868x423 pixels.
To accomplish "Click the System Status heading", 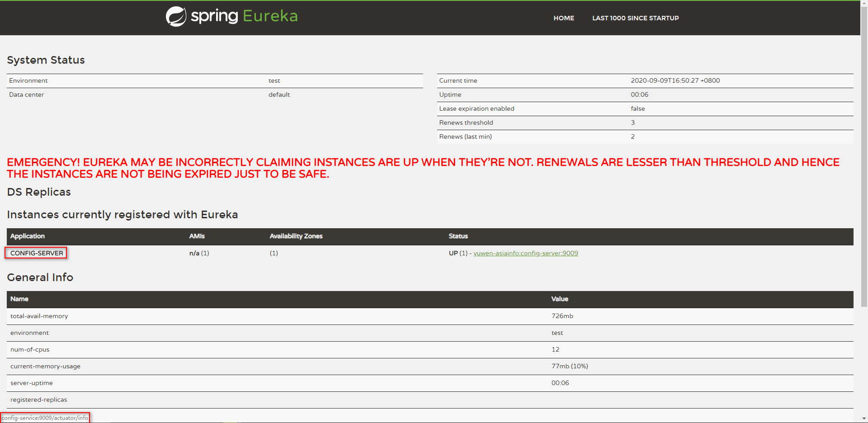I will (x=46, y=60).
